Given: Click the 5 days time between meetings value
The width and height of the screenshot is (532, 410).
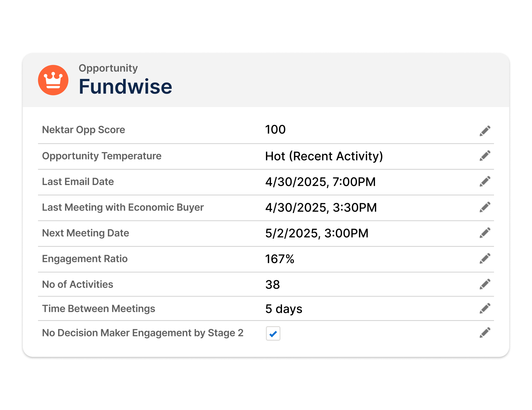Looking at the screenshot, I should 284,309.
